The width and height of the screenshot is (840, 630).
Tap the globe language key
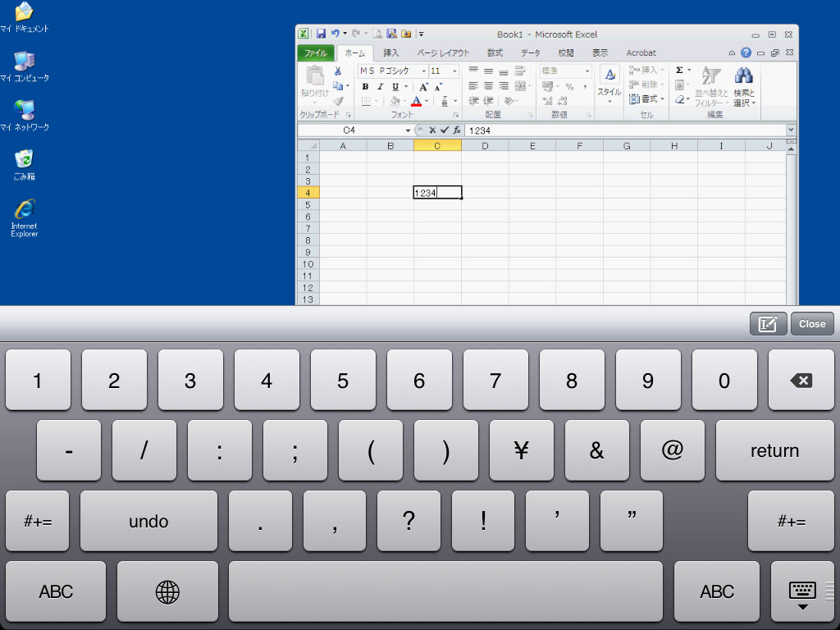coord(167,592)
